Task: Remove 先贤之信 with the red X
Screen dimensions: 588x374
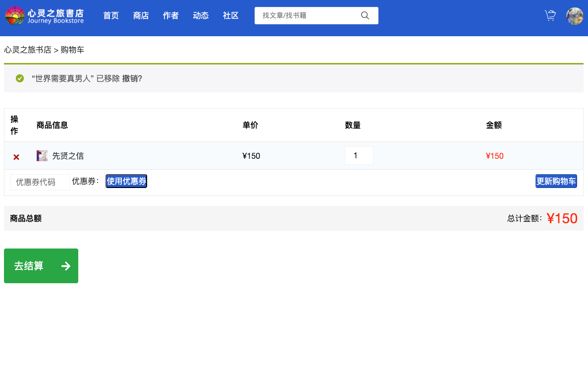Action: (x=16, y=157)
